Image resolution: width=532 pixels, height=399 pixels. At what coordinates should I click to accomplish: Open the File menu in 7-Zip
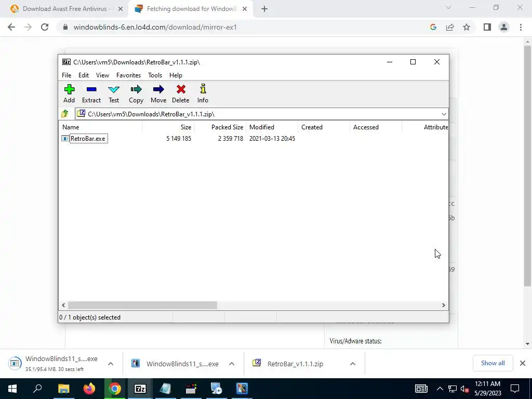tap(66, 75)
